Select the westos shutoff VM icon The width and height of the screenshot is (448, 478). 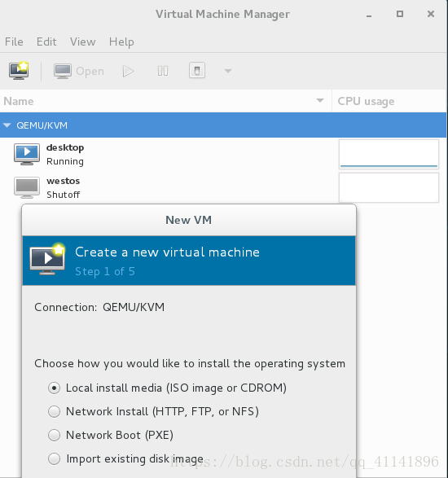click(x=27, y=187)
